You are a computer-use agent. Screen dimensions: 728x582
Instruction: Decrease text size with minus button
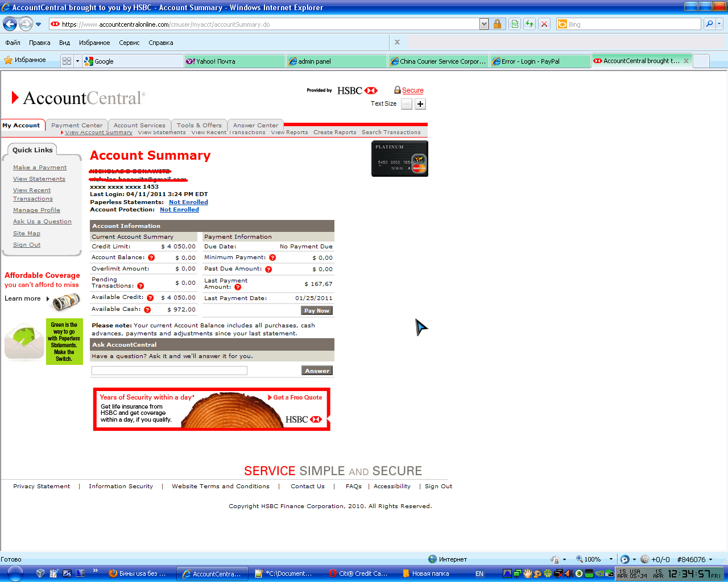[406, 104]
